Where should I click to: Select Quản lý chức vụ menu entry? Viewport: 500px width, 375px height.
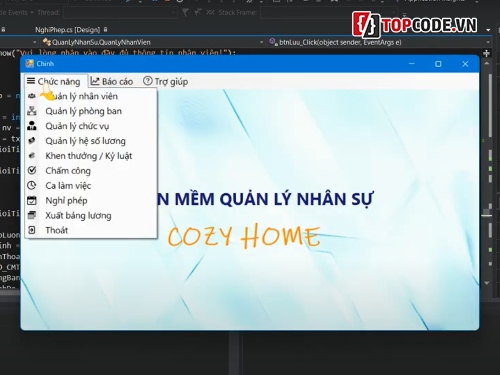click(91, 126)
